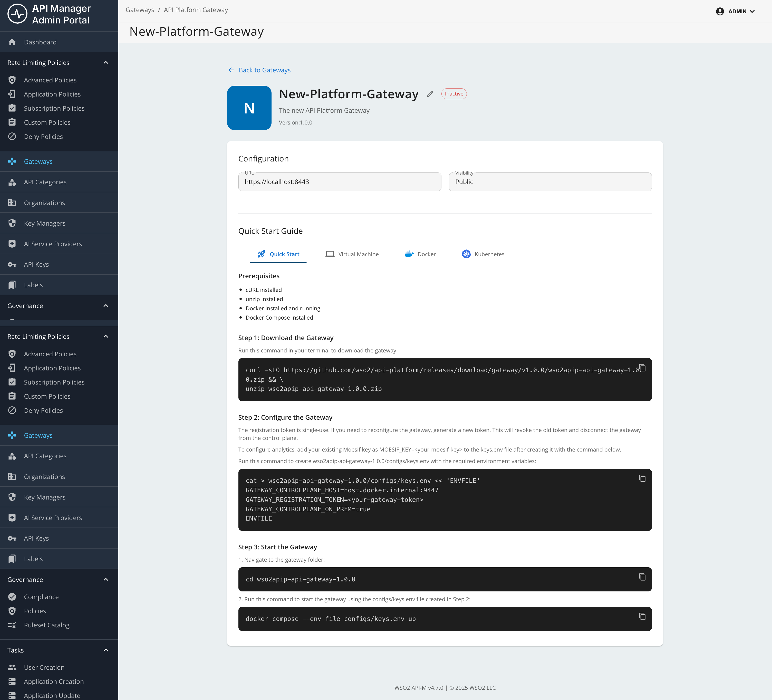This screenshot has height=700, width=772.
Task: Click the "cURL installed" bullet
Action: 264,290
